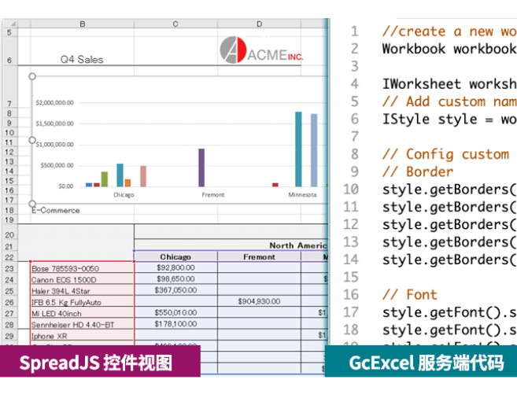Image resolution: width=517 pixels, height=420 pixels.
Task: Select row 26 header
Action: click(x=9, y=302)
